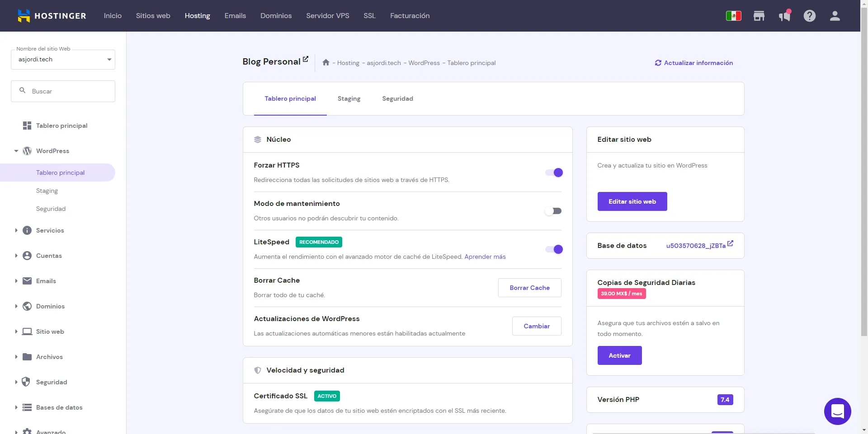Open the Aprender más link

485,257
